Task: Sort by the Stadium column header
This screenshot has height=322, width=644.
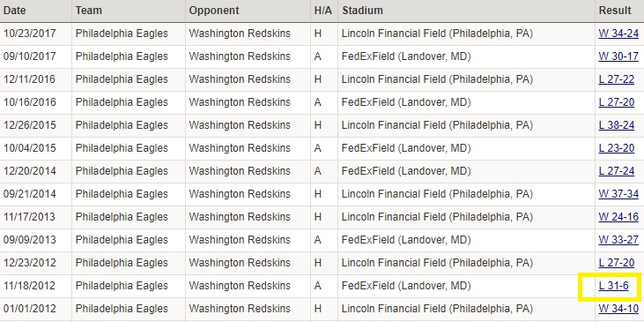Action: (x=362, y=11)
